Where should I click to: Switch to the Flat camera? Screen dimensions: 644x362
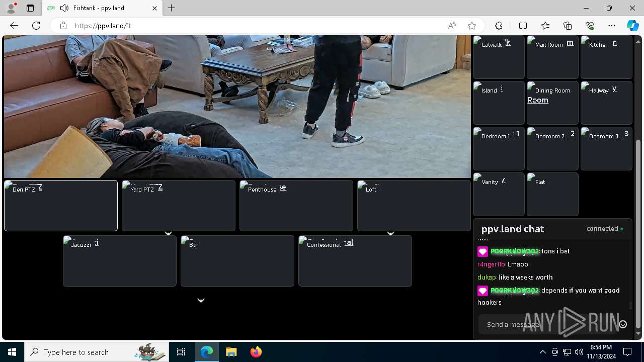click(x=552, y=194)
